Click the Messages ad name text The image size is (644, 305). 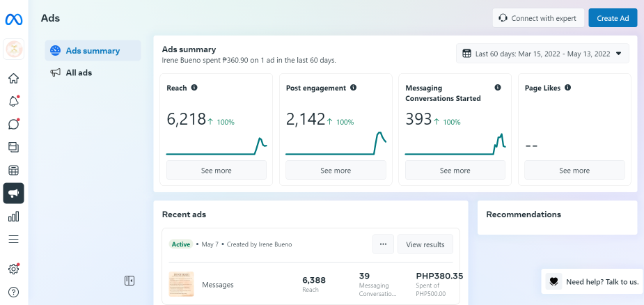pos(218,285)
